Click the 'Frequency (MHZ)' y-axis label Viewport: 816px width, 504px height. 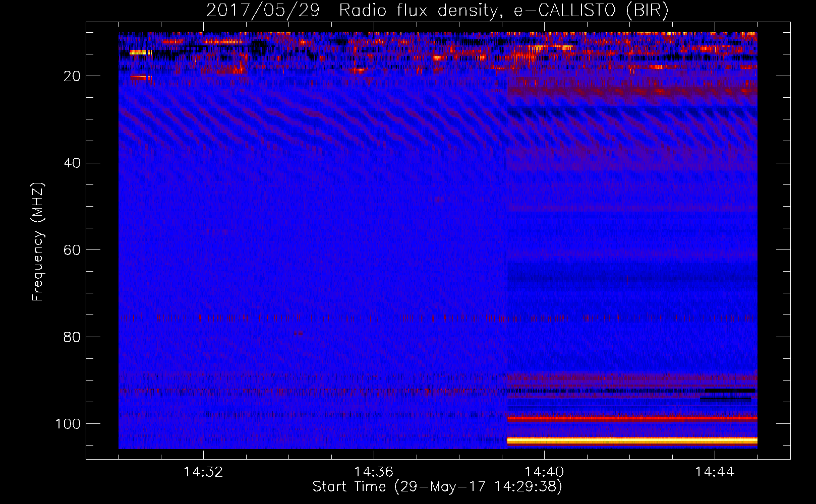(37, 242)
